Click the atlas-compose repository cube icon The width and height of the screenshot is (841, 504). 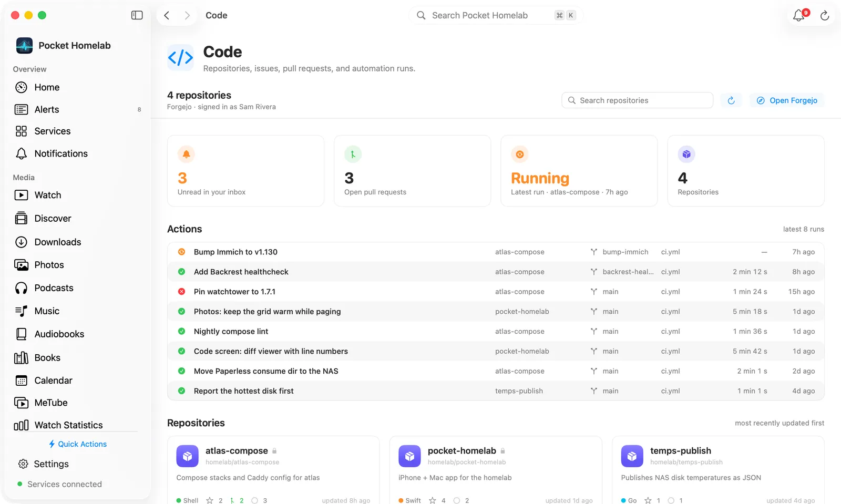187,456
